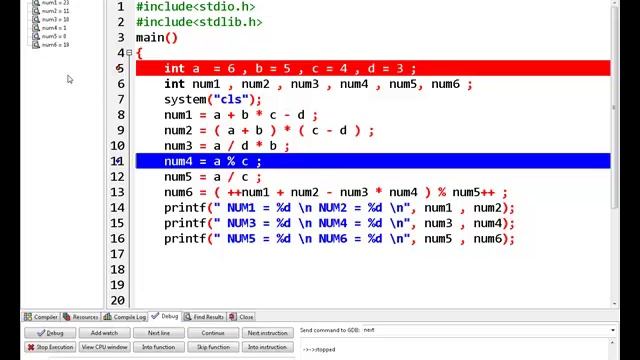Click the Next instruction button
Image resolution: width=640 pixels, height=360 pixels.
tap(268, 333)
